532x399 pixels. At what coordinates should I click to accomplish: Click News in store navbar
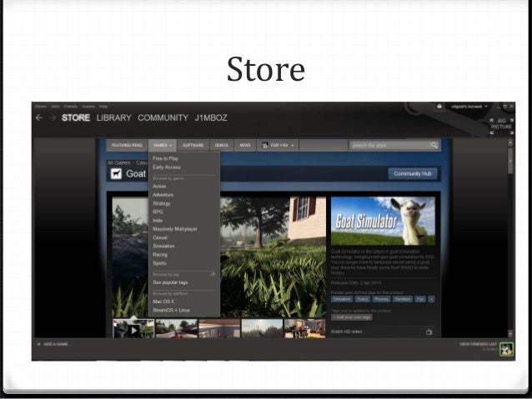pos(245,145)
